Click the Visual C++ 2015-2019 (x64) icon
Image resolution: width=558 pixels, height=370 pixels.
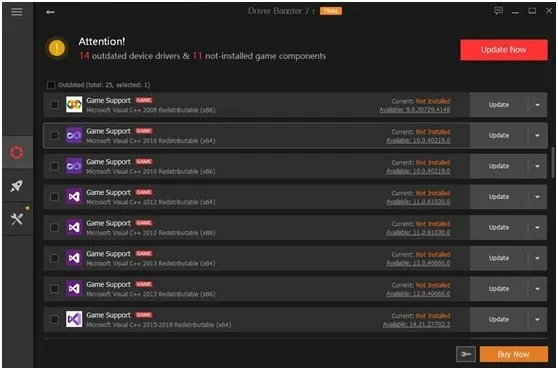[74, 319]
